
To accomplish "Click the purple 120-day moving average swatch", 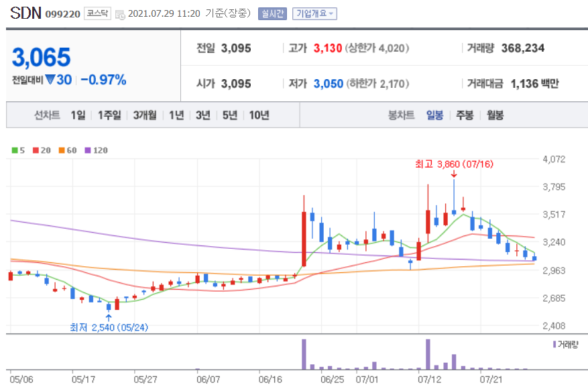I will point(88,150).
